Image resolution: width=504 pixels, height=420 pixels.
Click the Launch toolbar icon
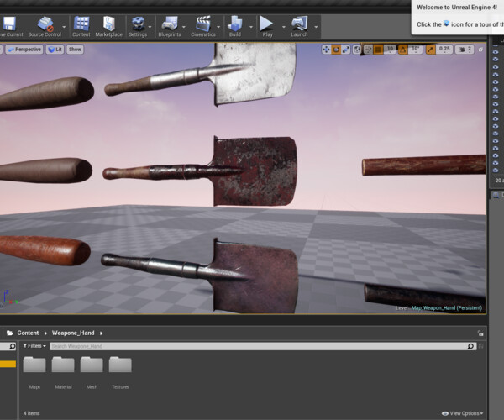click(299, 24)
